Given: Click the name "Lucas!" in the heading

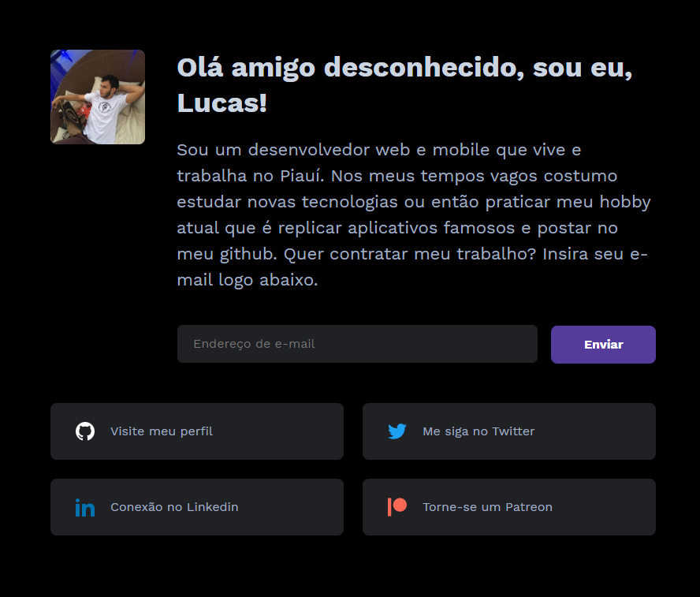Looking at the screenshot, I should [222, 103].
